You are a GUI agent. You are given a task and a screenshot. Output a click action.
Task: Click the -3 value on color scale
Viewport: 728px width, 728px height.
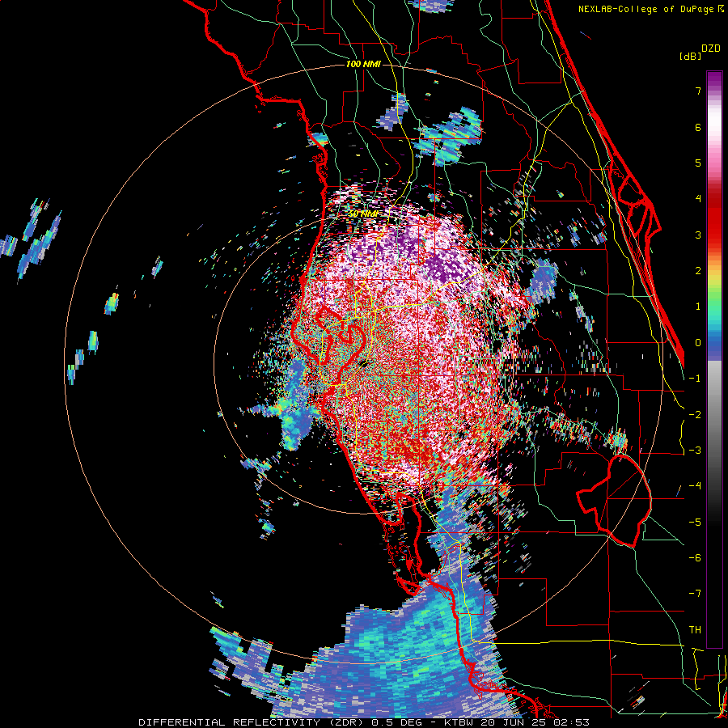pyautogui.click(x=695, y=451)
